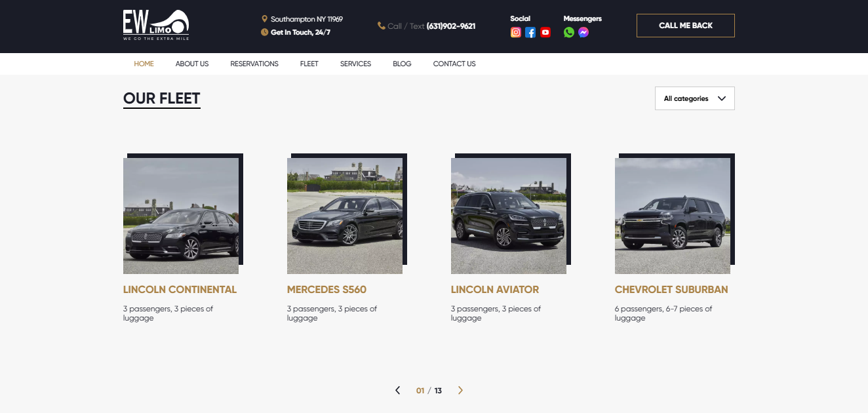868x413 pixels.
Task: Go to next fleet page arrow
Action: click(460, 391)
